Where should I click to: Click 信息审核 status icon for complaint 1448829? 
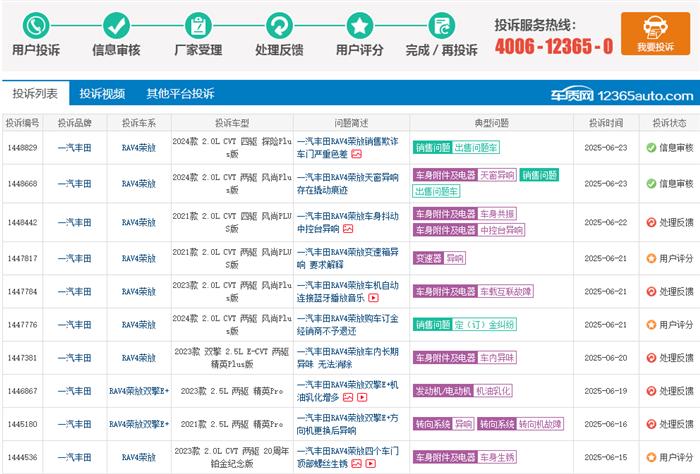pos(651,148)
